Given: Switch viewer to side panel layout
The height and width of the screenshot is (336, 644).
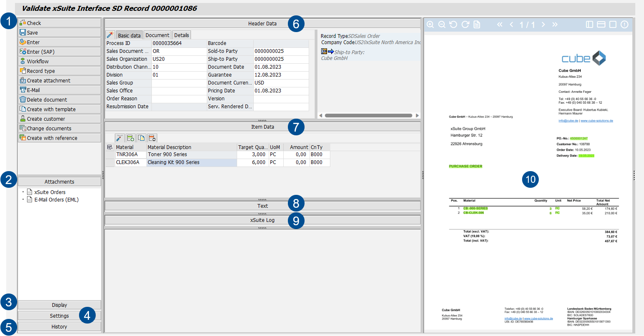Looking at the screenshot, I should tap(590, 25).
